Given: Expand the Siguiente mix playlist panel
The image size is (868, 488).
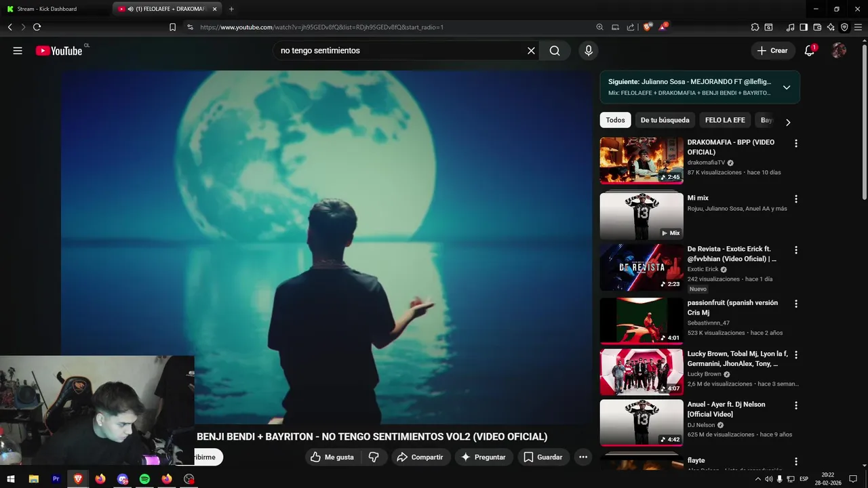Looking at the screenshot, I should point(787,87).
